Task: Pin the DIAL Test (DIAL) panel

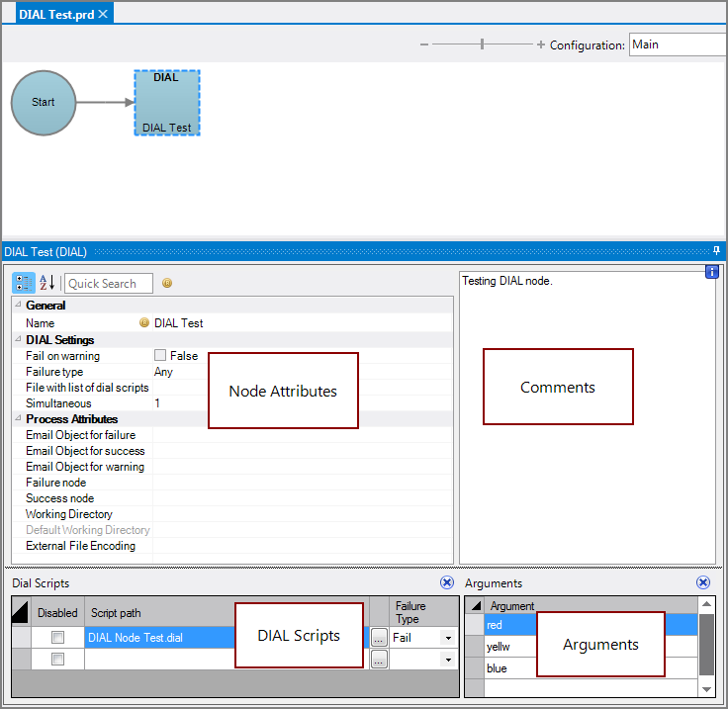Action: click(x=716, y=251)
